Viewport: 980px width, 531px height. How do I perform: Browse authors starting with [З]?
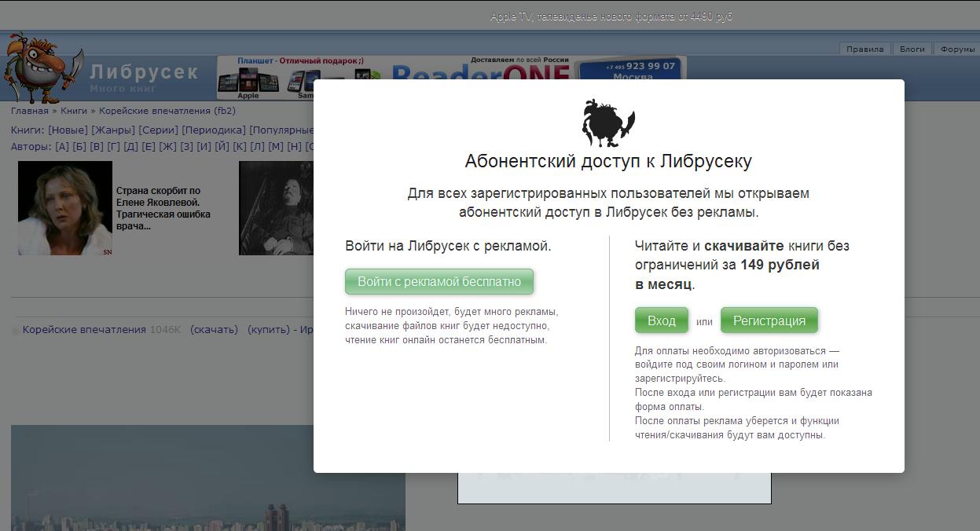click(x=186, y=146)
